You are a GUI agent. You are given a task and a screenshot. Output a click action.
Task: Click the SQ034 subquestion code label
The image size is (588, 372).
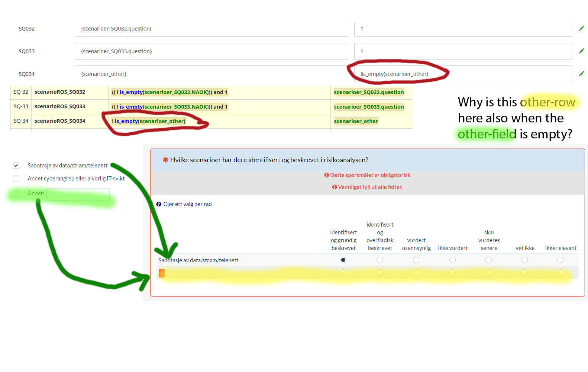pyautogui.click(x=26, y=74)
